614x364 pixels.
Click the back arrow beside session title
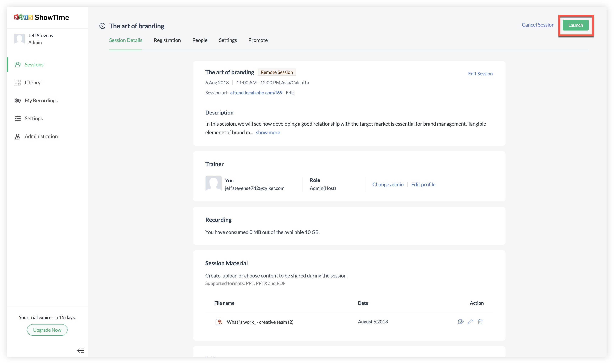(102, 26)
